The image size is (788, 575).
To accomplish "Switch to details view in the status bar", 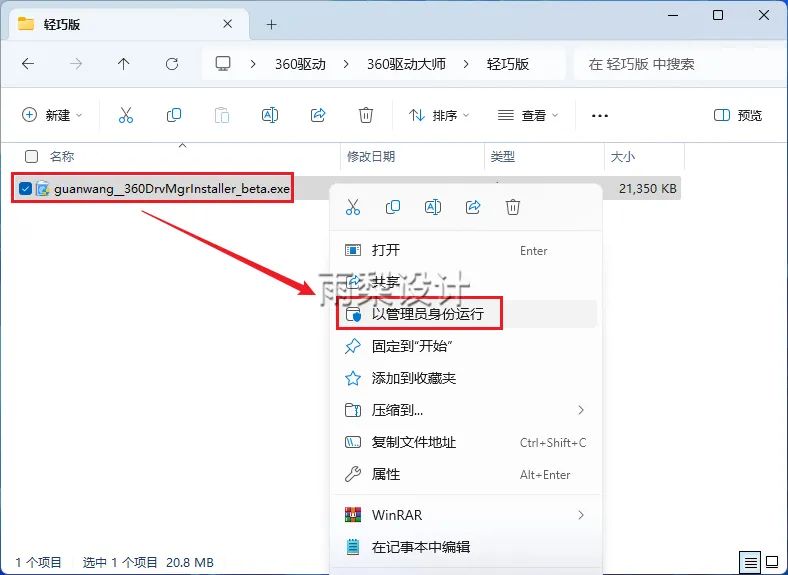I will (x=750, y=562).
